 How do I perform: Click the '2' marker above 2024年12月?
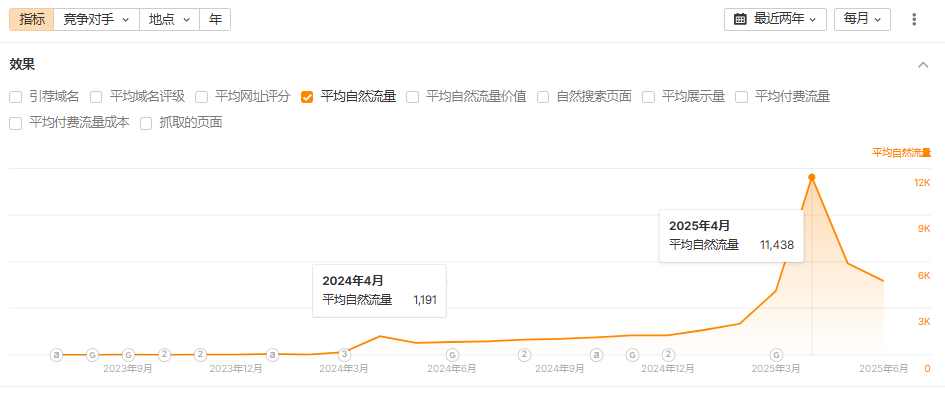(x=668, y=354)
